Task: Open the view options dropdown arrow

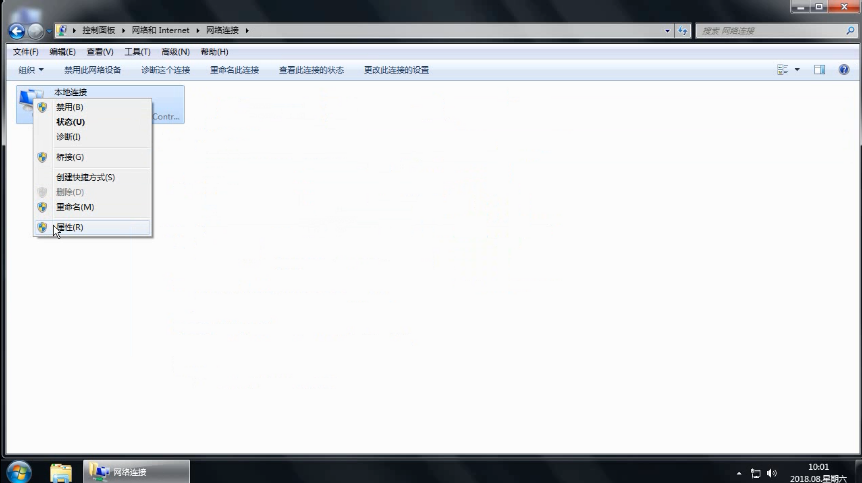Action: pyautogui.click(x=797, y=70)
